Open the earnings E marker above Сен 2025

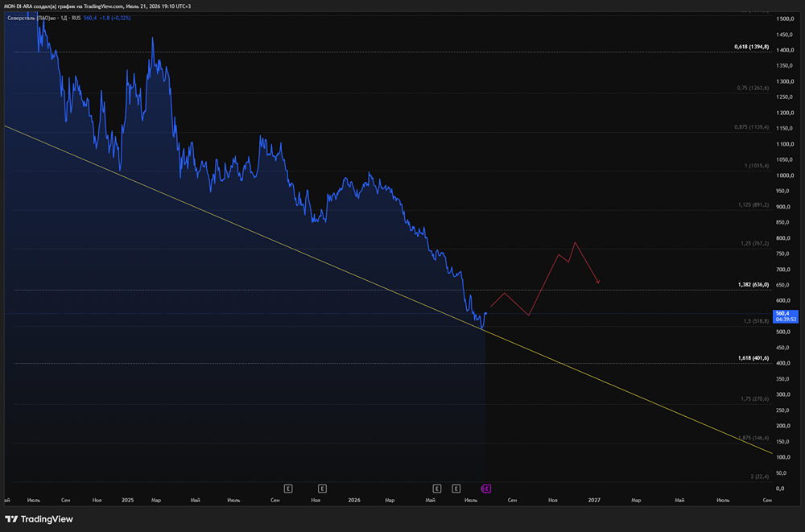(288, 489)
